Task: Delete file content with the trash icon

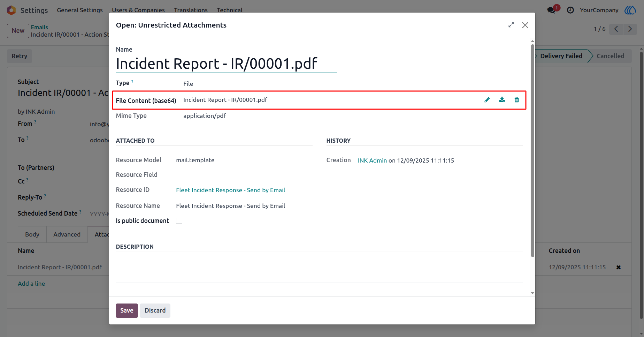Action: tap(516, 100)
